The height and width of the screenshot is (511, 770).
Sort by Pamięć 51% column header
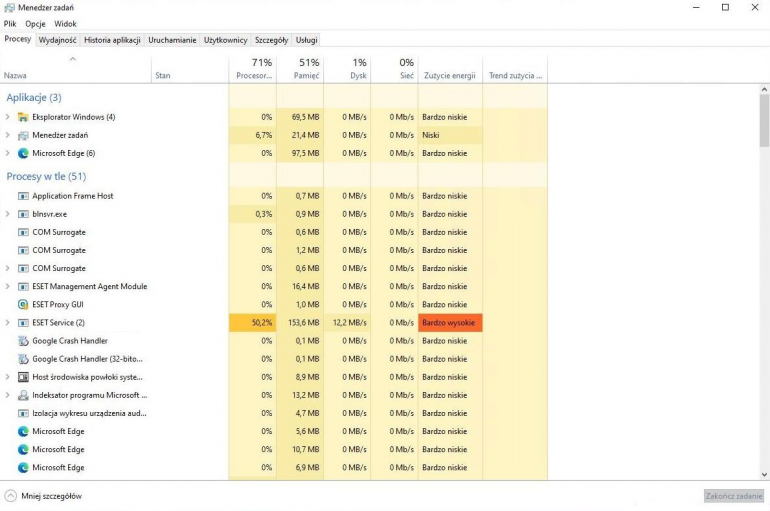[x=300, y=69]
